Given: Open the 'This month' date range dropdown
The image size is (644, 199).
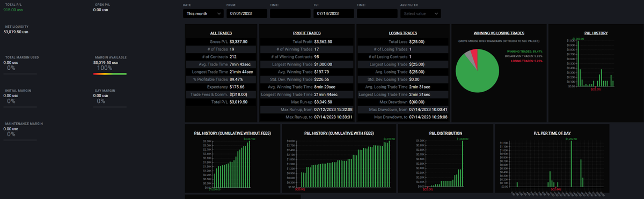Looking at the screenshot, I should pos(203,13).
